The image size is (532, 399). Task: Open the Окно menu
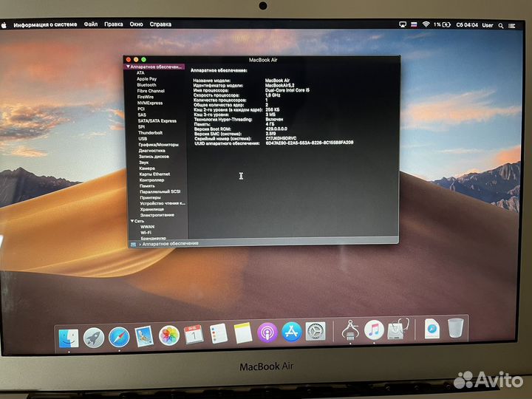click(136, 24)
